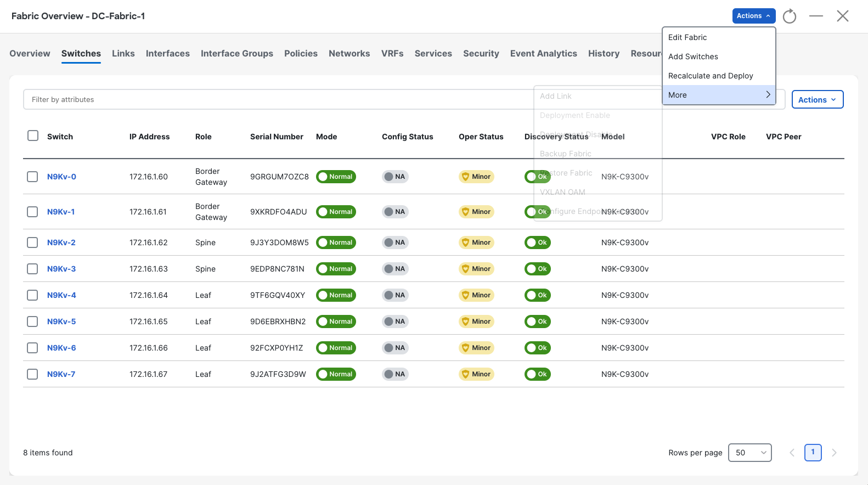This screenshot has height=485, width=868.
Task: Click the Ok discovery badge for N9Kv-5
Action: 538,322
